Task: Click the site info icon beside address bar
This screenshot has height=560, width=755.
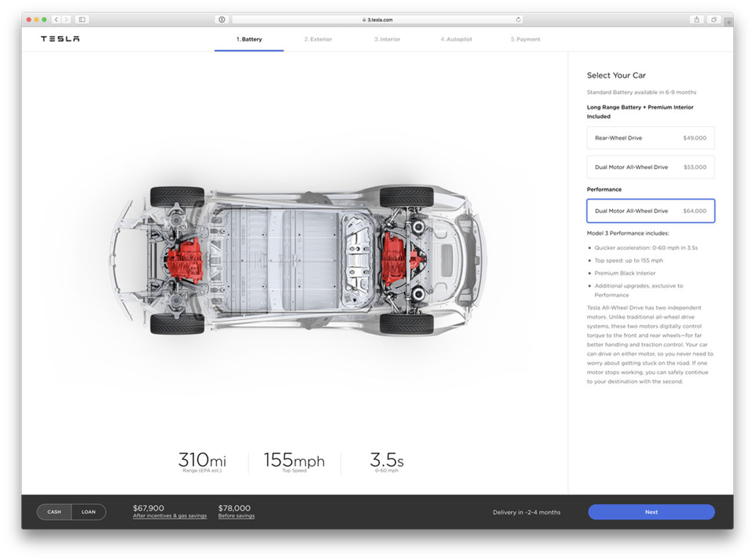Action: click(222, 19)
